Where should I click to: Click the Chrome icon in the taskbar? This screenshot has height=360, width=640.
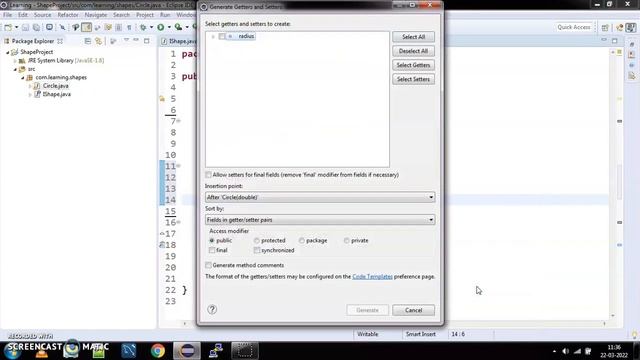158,351
